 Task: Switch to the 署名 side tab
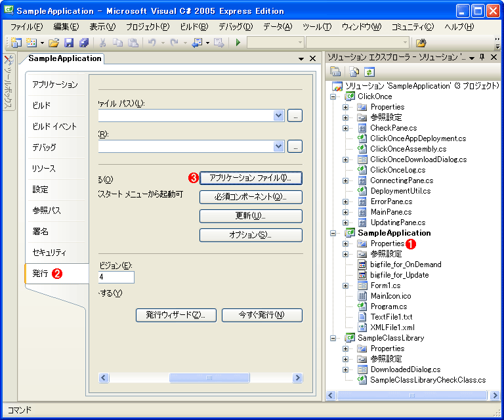(41, 232)
